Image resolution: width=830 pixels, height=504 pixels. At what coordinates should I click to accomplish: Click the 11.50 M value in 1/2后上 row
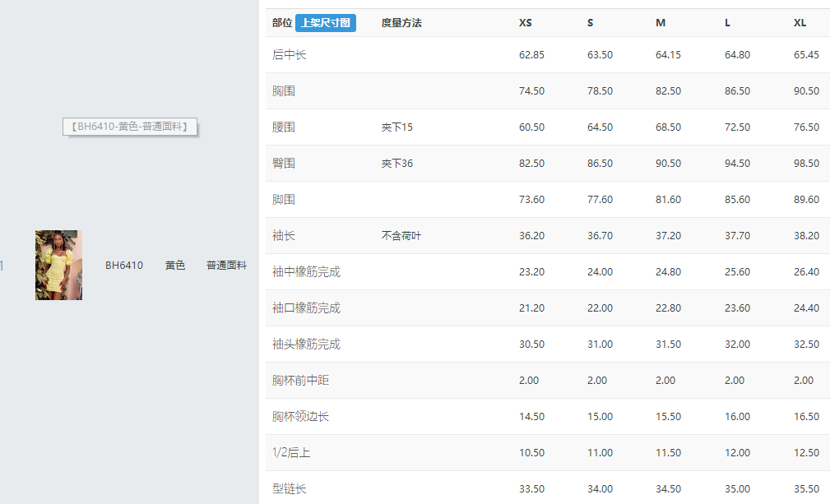point(668,453)
